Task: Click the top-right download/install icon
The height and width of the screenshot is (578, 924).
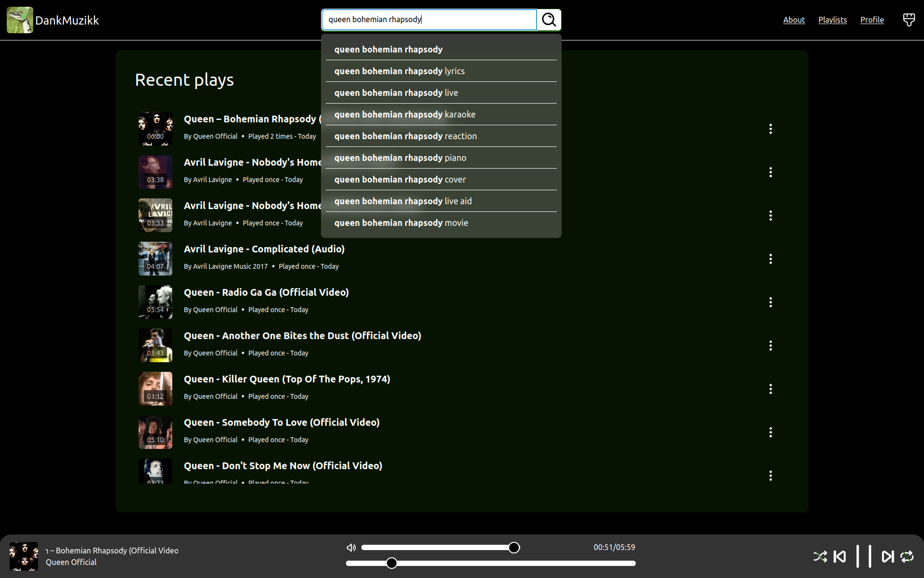Action: pyautogui.click(x=909, y=20)
